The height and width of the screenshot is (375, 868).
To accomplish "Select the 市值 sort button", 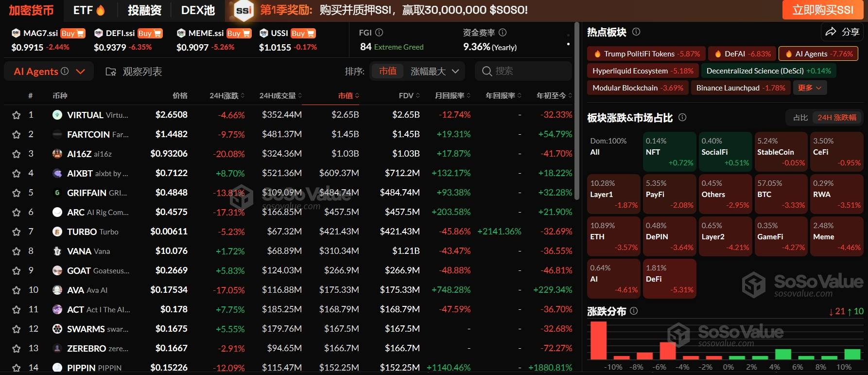I will [388, 71].
